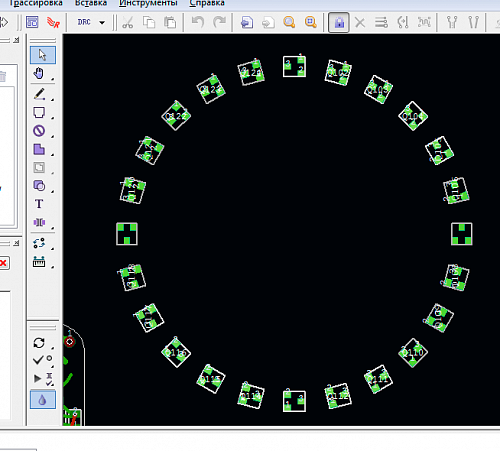Open flyout arrow beside the hand tool
Viewport: 500px width, 451px height.
[53, 79]
